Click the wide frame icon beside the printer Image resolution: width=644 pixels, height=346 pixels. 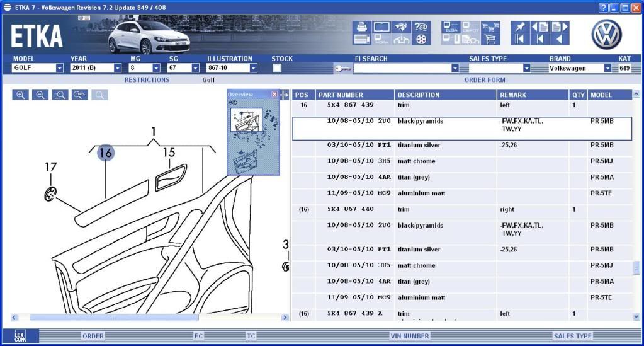coord(381,27)
